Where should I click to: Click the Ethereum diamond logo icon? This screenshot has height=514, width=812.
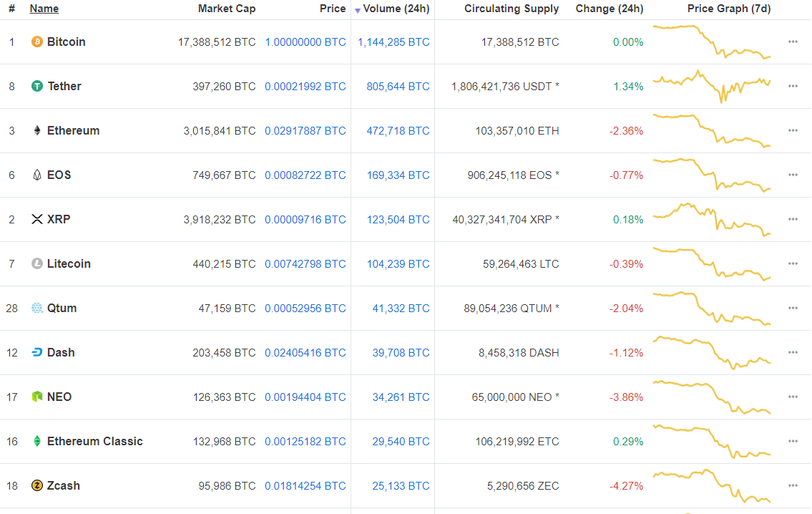[x=37, y=131]
